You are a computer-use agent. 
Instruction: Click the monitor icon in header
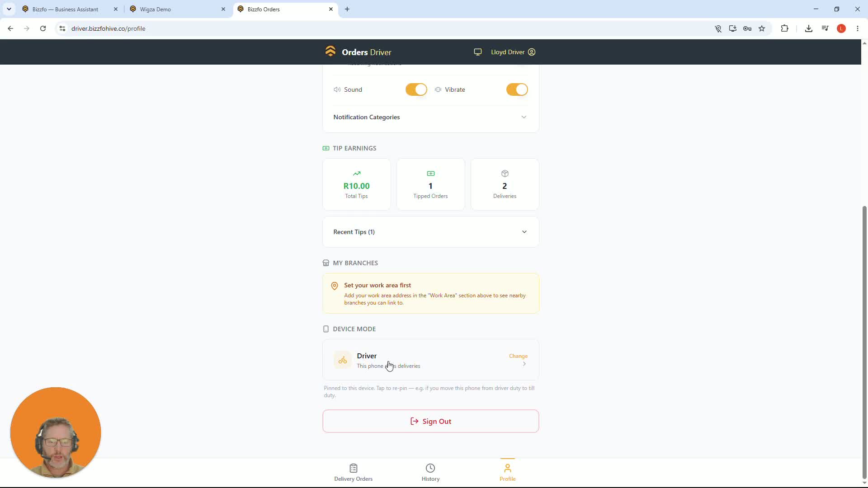tap(478, 52)
